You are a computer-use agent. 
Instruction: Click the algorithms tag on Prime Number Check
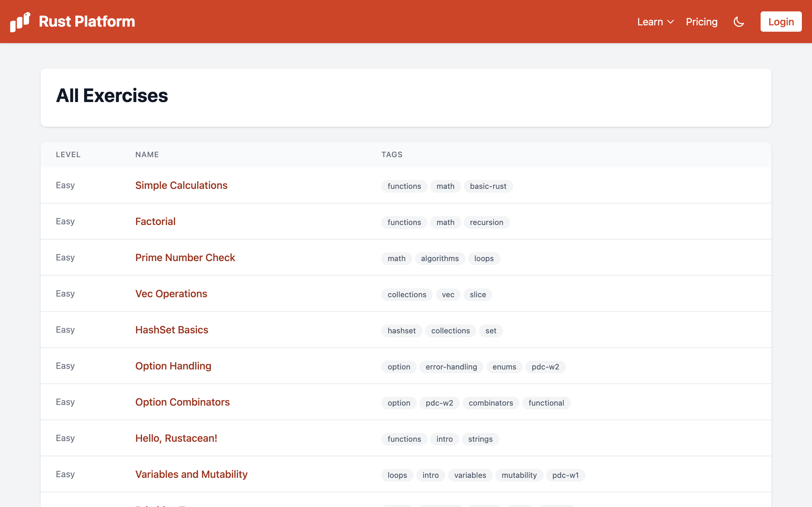440,258
